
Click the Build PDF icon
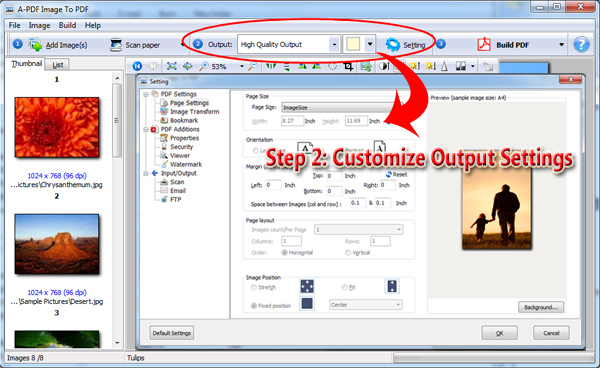pos(484,44)
